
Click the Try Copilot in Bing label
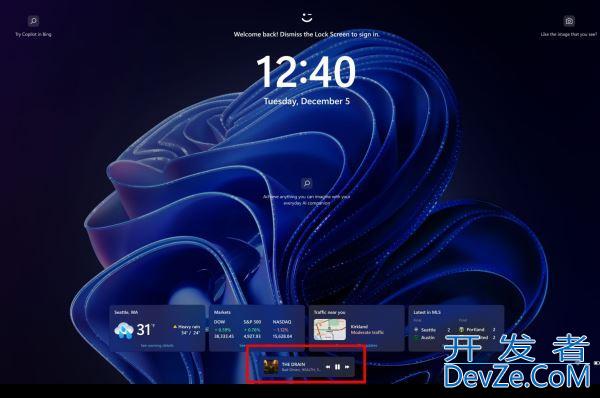[33, 34]
